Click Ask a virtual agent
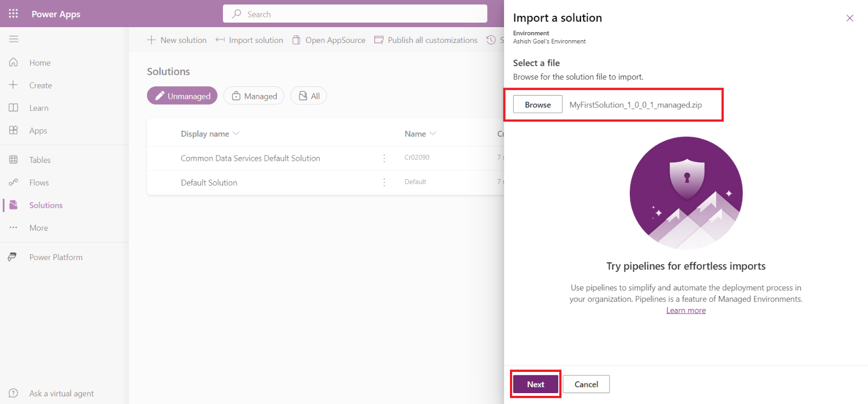868x404 pixels. point(61,394)
